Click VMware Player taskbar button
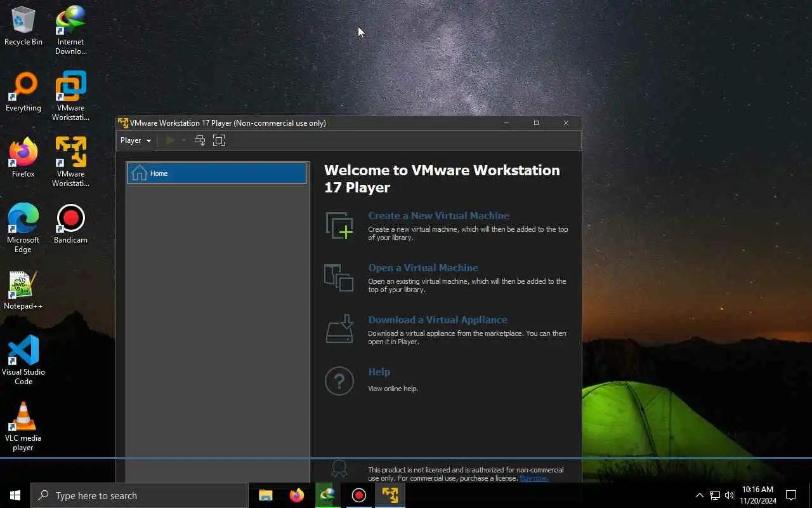This screenshot has height=508, width=812. tap(390, 495)
